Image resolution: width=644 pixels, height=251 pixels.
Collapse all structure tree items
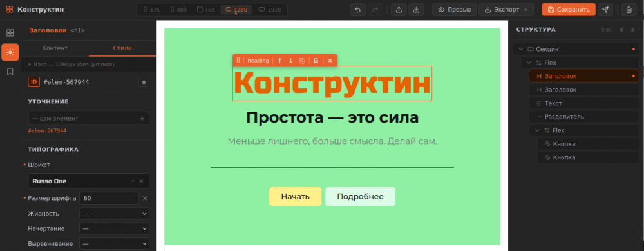tap(632, 30)
